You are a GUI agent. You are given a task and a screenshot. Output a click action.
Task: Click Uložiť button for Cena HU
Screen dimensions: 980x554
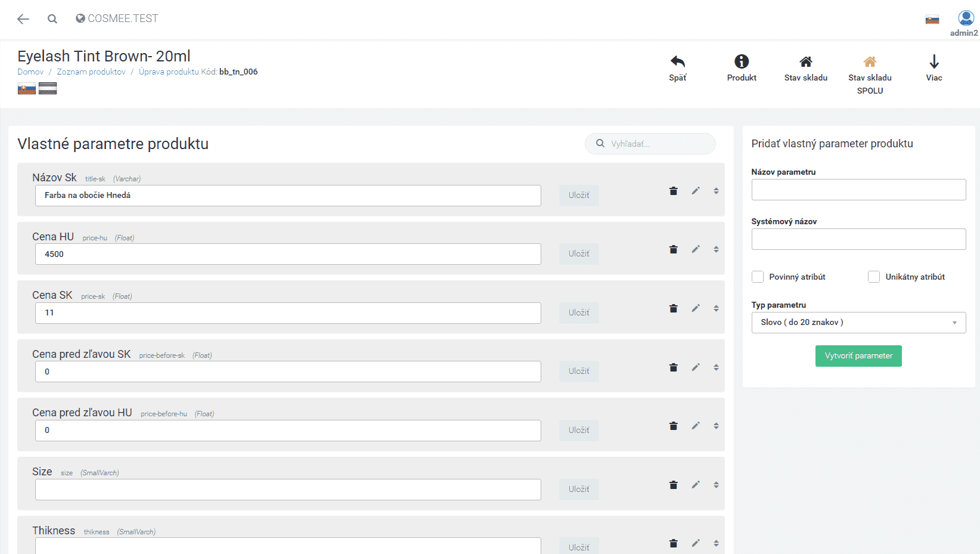(x=578, y=254)
